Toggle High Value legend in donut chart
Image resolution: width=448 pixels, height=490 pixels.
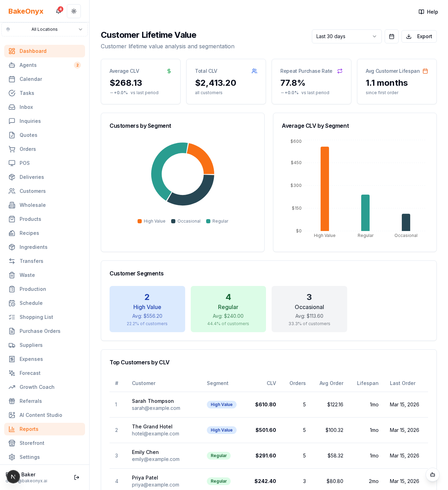click(151, 221)
